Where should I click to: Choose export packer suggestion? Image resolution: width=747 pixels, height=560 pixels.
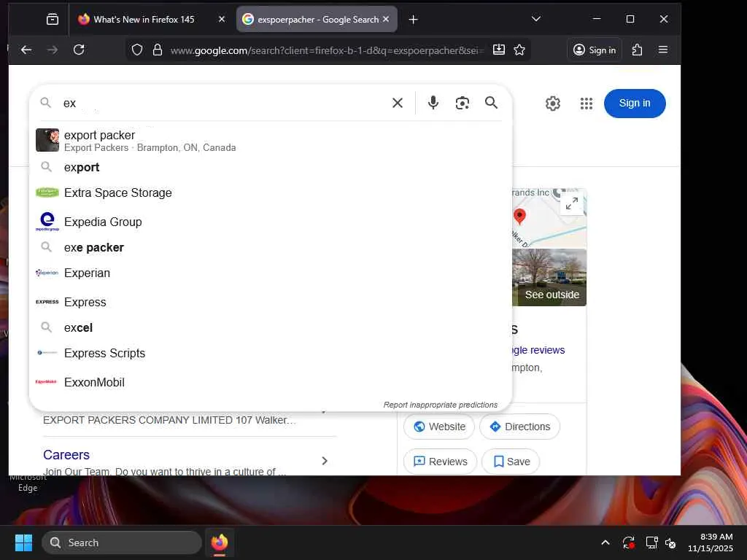tap(270, 141)
